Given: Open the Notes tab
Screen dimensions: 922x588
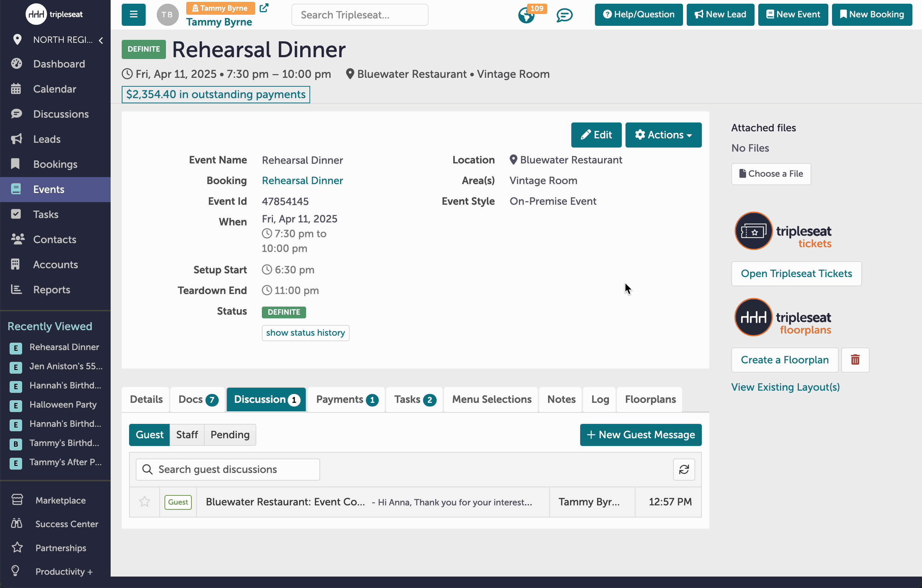Looking at the screenshot, I should 561,400.
